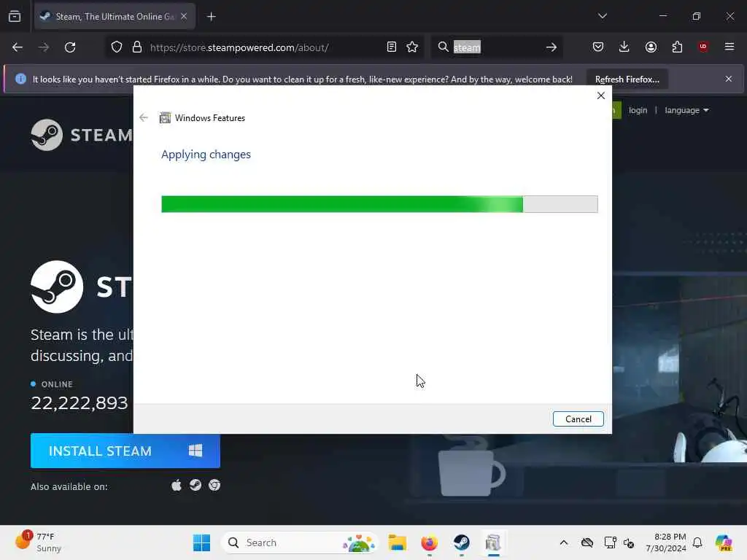Click the macOS Apple availability icon

coord(177,485)
